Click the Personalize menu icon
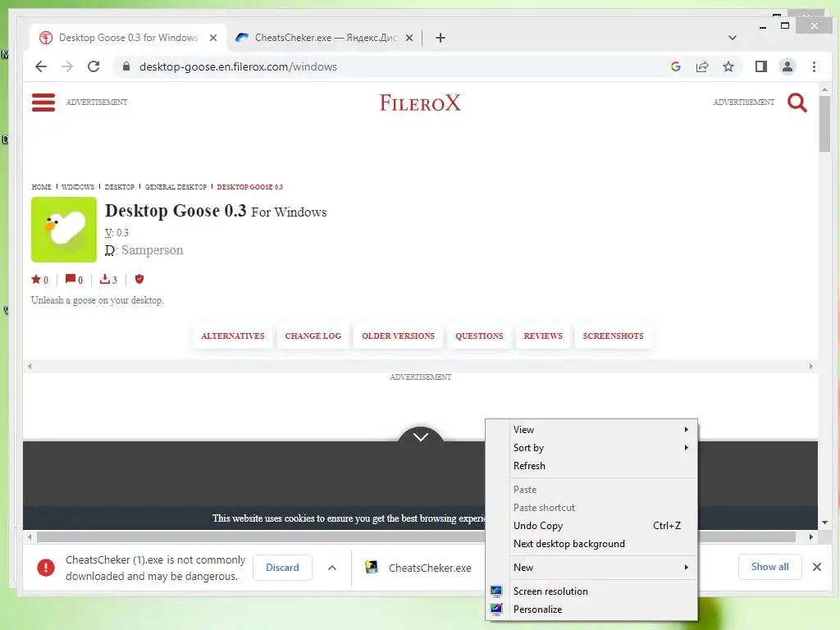 coord(496,609)
